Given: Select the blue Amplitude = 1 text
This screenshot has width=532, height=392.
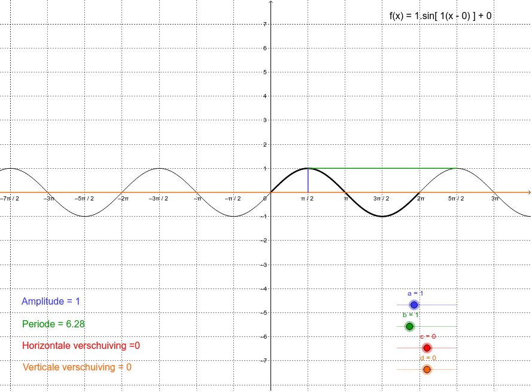Looking at the screenshot, I should pyautogui.click(x=50, y=301).
